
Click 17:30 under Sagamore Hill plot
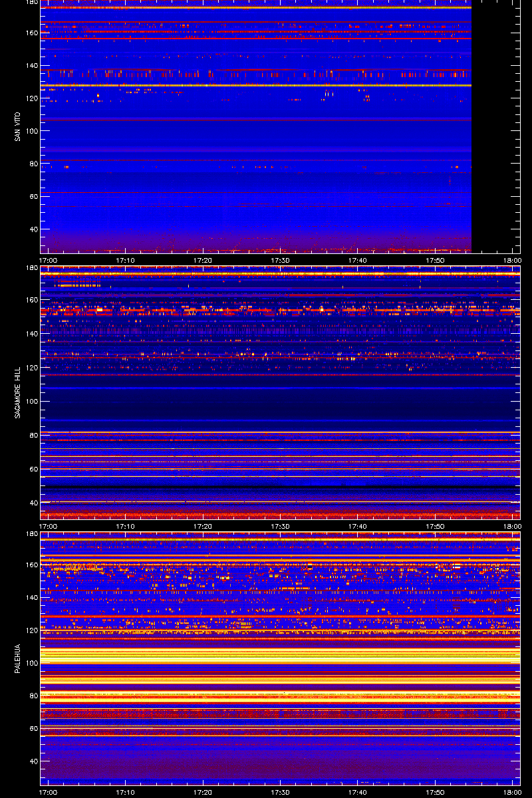click(281, 527)
